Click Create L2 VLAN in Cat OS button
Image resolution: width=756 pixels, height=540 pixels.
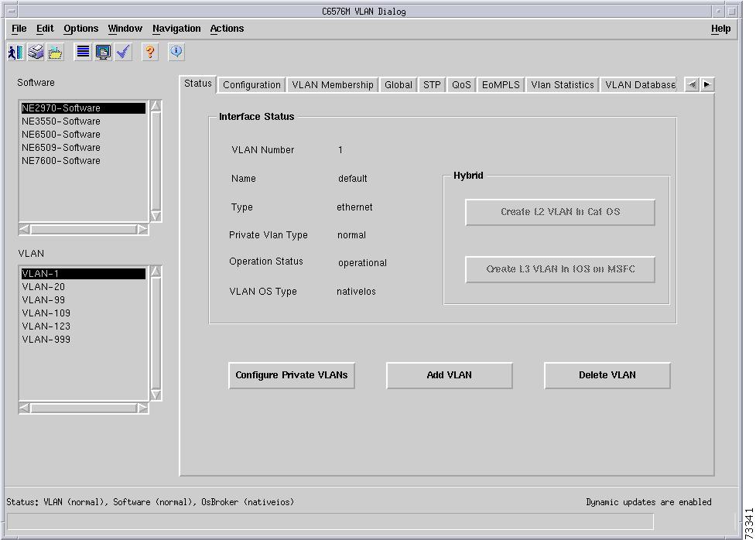click(x=560, y=212)
